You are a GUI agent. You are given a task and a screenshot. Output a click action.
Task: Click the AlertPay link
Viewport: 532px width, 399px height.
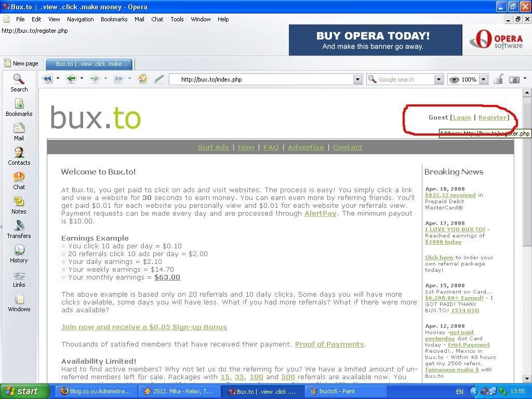point(320,214)
